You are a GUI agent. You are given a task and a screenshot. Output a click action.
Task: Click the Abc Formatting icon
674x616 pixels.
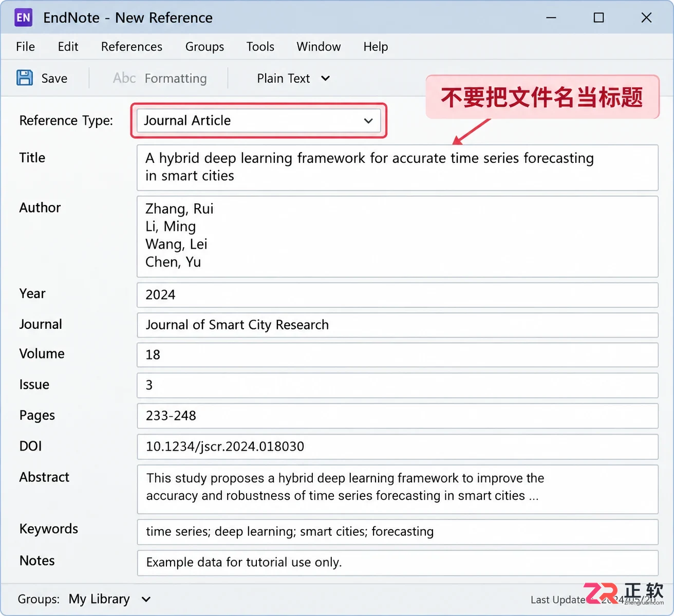pyautogui.click(x=124, y=78)
